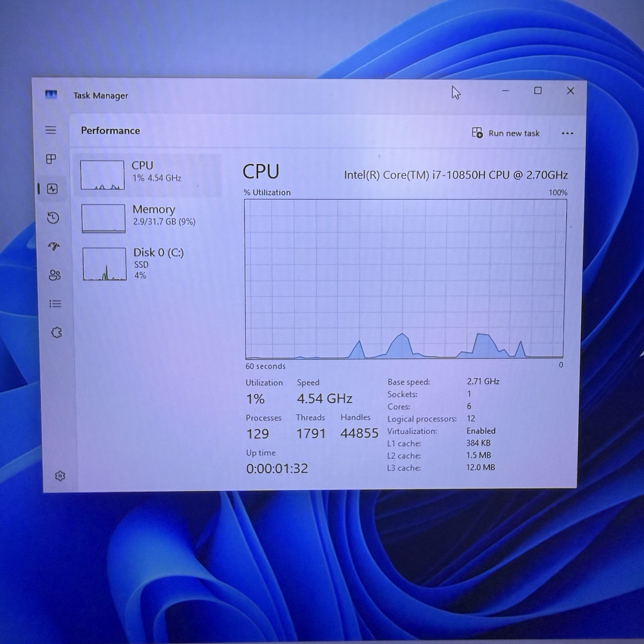644x644 pixels.
Task: Click the 44855 handles value
Action: point(359,433)
